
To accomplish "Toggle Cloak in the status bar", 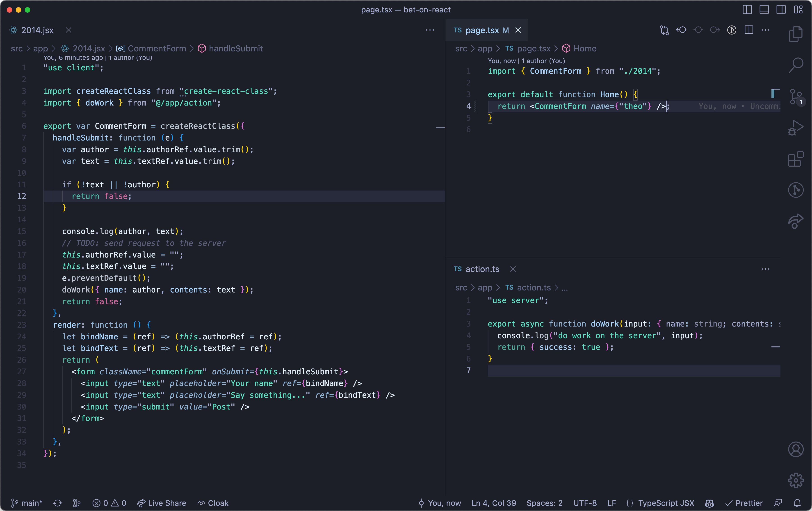I will (x=213, y=503).
